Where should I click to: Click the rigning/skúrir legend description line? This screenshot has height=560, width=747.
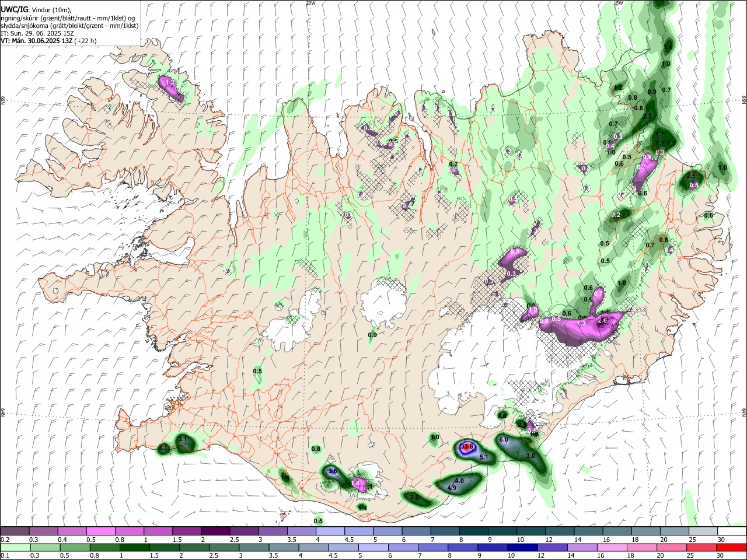[x=68, y=18]
